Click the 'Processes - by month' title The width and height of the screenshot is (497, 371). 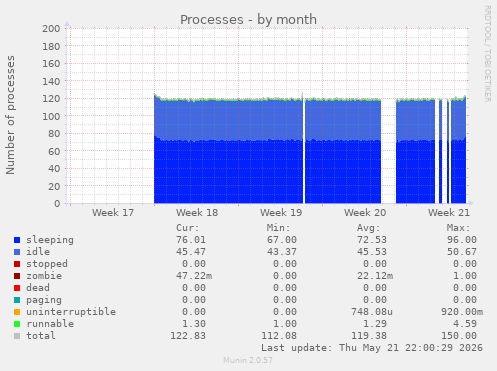(248, 20)
